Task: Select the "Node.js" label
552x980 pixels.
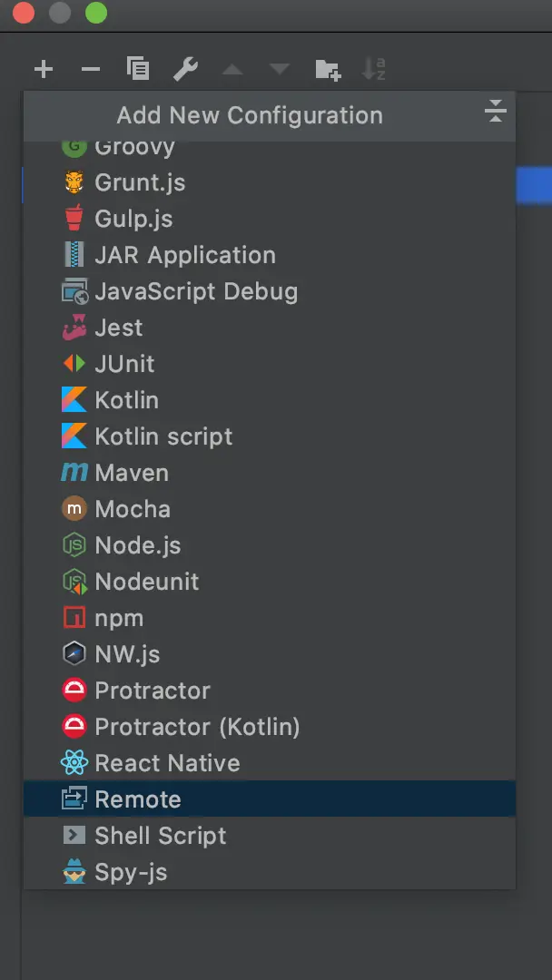Action: 137,545
